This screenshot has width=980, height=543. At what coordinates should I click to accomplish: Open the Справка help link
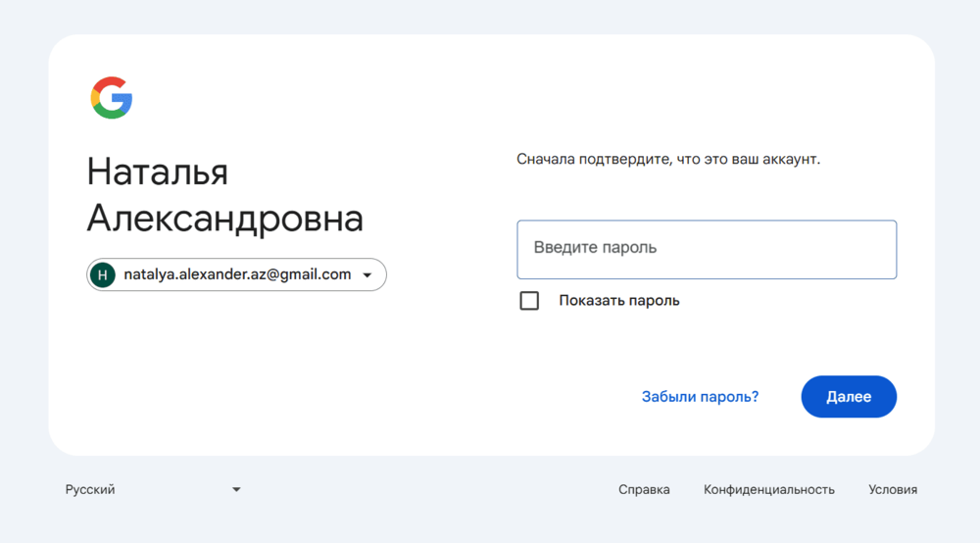coord(644,489)
